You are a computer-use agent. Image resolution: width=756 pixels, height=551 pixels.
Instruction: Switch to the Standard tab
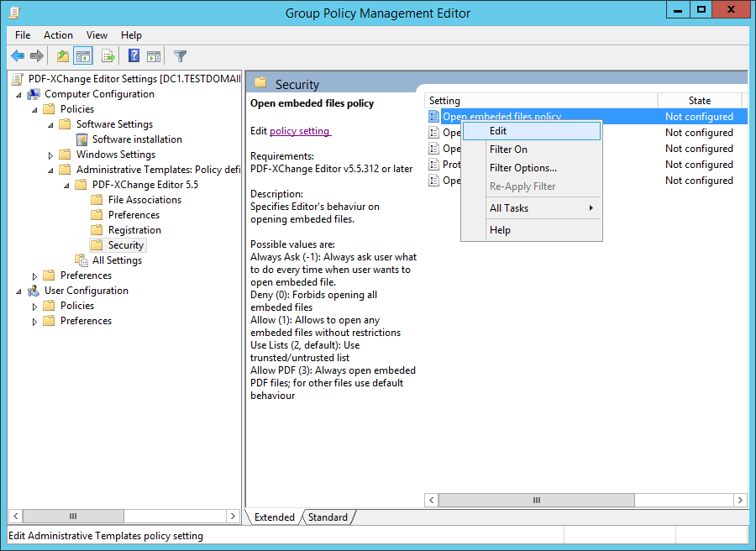click(x=327, y=517)
